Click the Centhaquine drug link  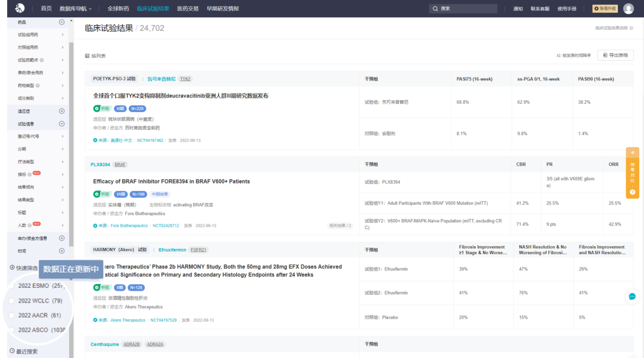click(x=105, y=344)
